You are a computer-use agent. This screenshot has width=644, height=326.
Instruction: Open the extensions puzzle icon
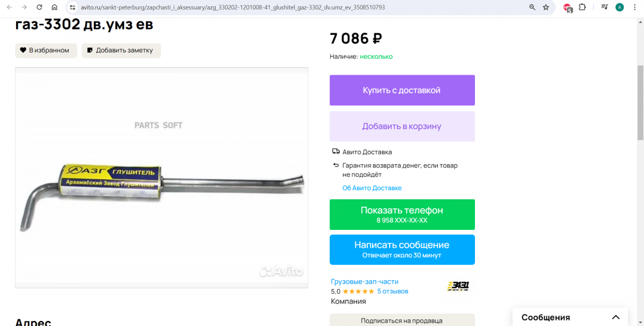point(582,8)
